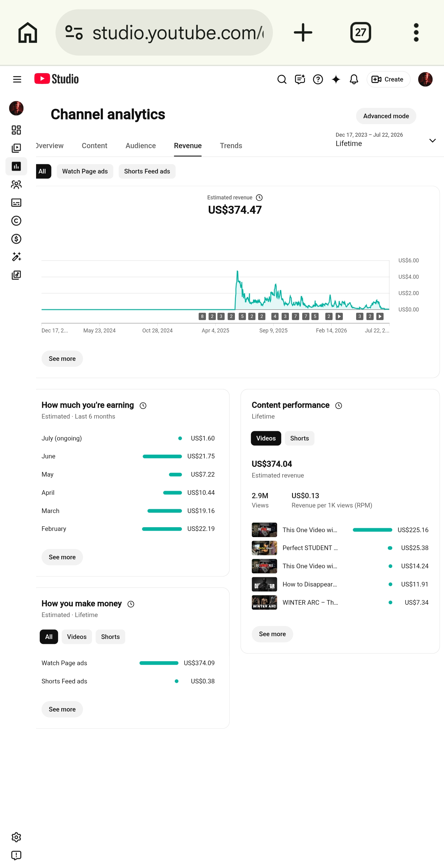Open the Community icon in sidebar

(x=16, y=185)
